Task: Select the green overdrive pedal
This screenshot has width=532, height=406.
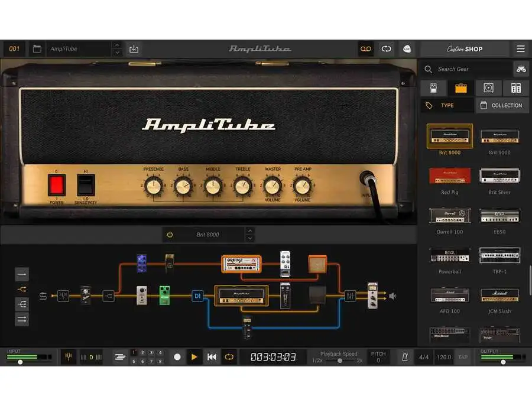Action: [164, 295]
